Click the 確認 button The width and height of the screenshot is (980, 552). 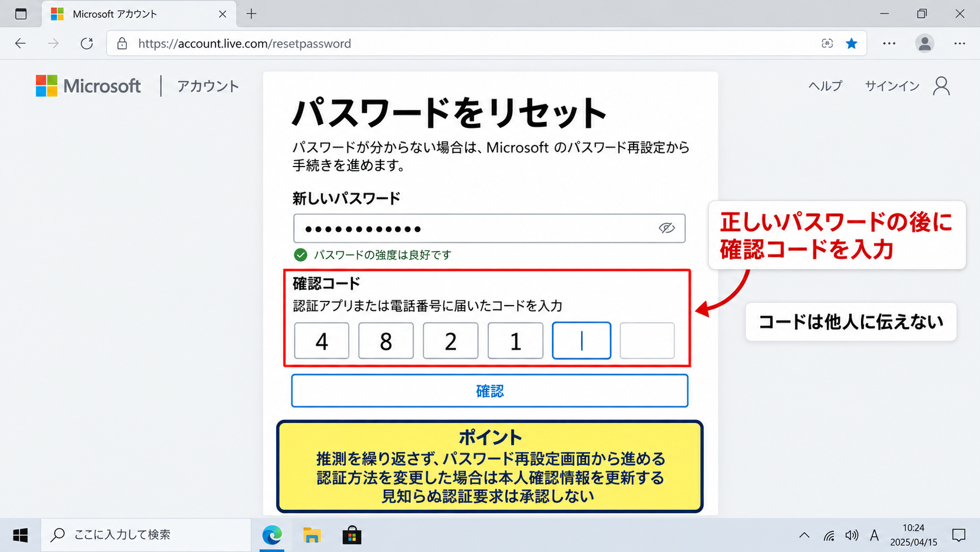[489, 391]
